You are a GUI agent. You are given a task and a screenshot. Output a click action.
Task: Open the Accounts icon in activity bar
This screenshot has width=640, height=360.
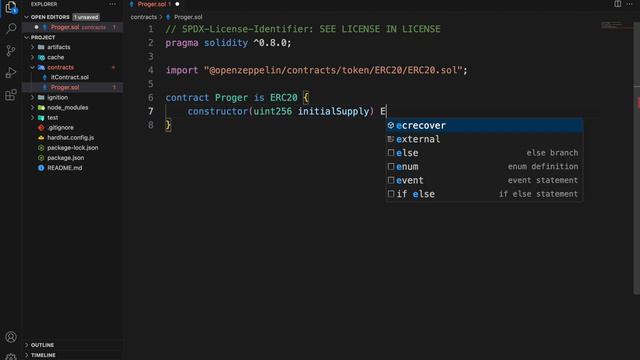tap(11, 337)
